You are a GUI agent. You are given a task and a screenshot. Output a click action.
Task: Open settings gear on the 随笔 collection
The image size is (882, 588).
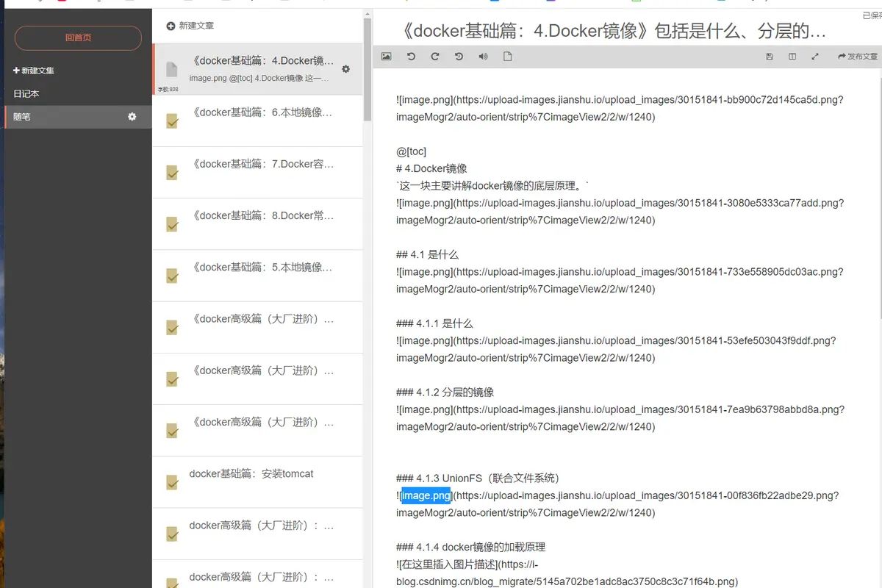point(132,116)
